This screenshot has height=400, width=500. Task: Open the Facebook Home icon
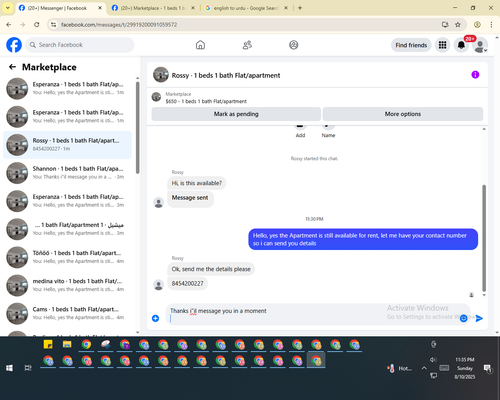200,45
